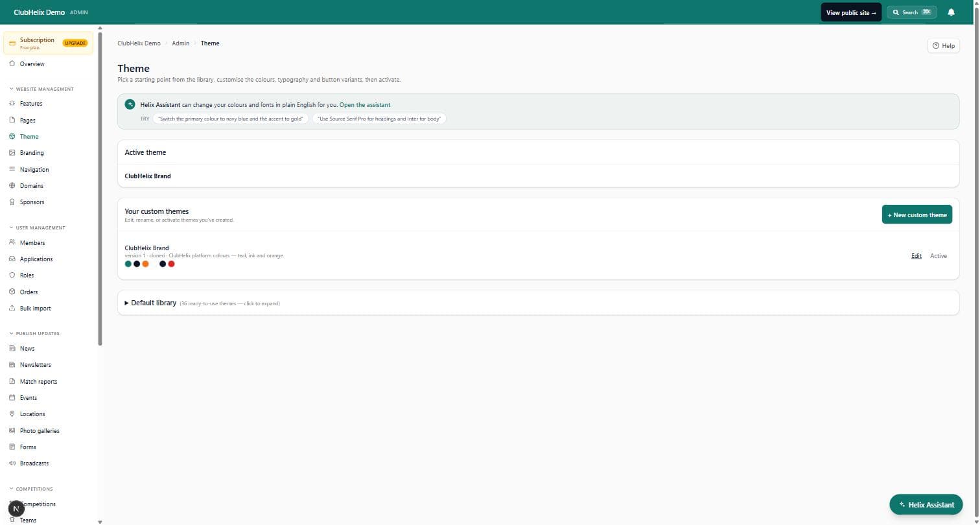Open the Sponsors menu item

32,202
